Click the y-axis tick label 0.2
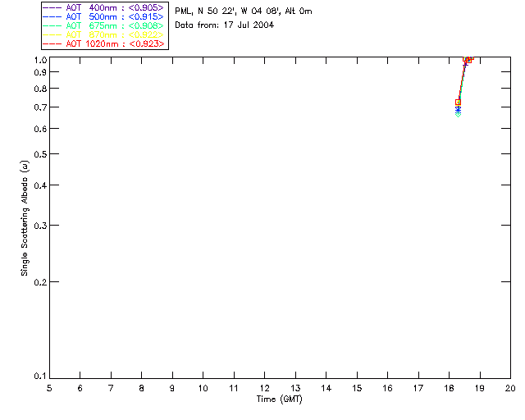525x420 pixels. tap(40, 282)
